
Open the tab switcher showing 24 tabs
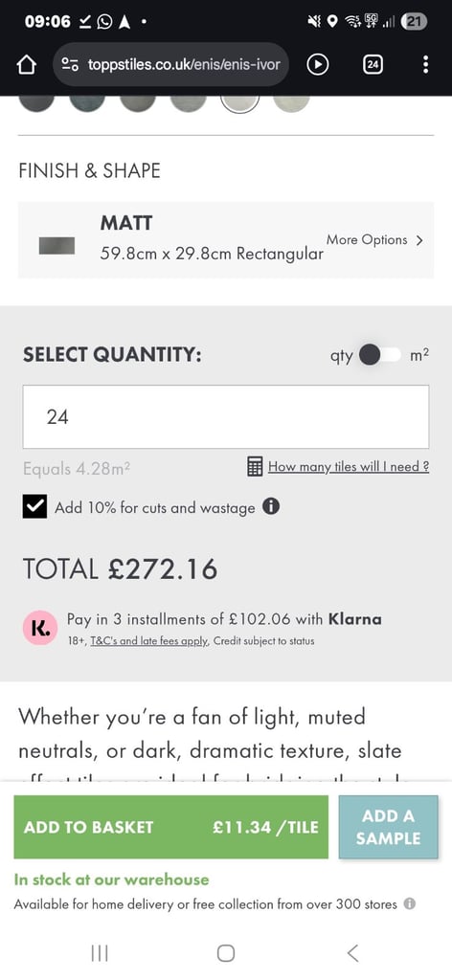click(373, 64)
